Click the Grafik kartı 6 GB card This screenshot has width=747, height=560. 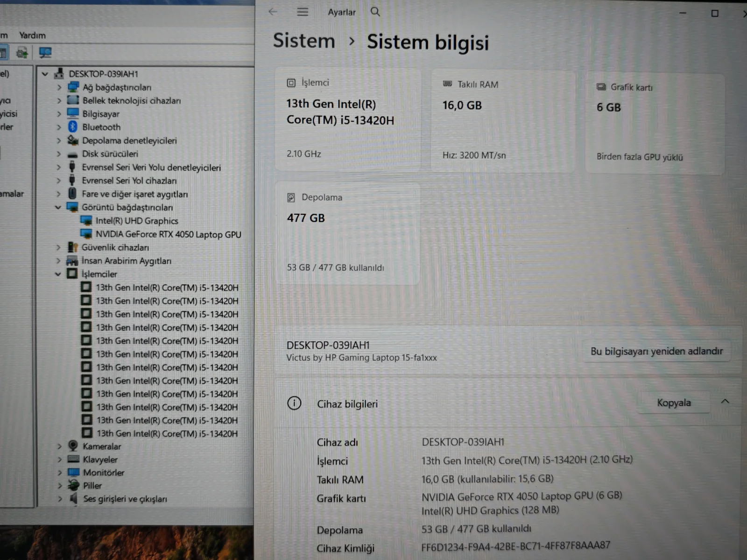(655, 124)
